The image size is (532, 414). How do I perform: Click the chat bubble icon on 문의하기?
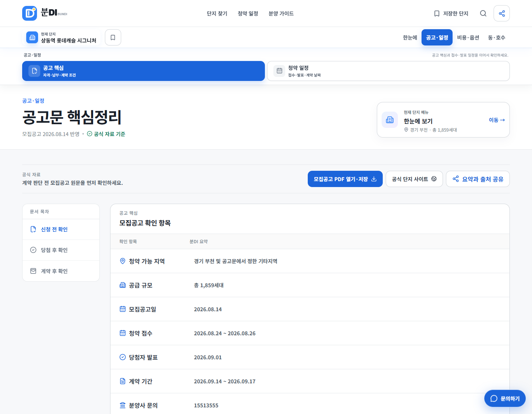click(x=494, y=398)
